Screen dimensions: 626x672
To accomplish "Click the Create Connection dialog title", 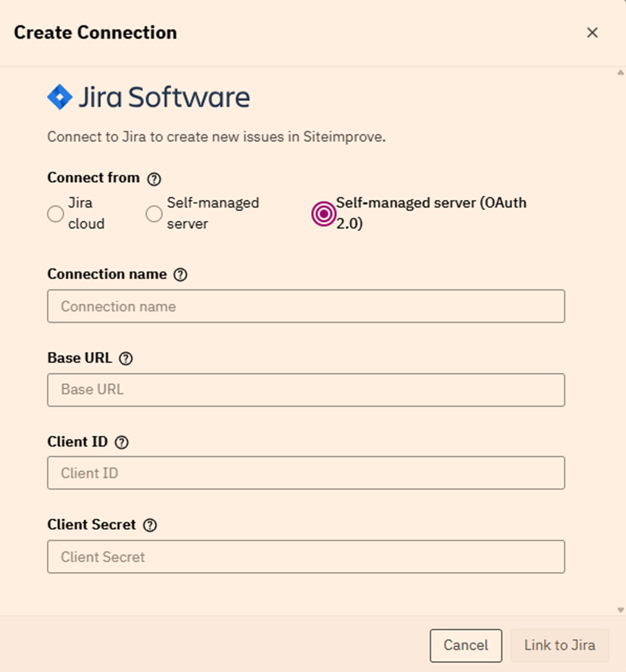I will click(95, 32).
